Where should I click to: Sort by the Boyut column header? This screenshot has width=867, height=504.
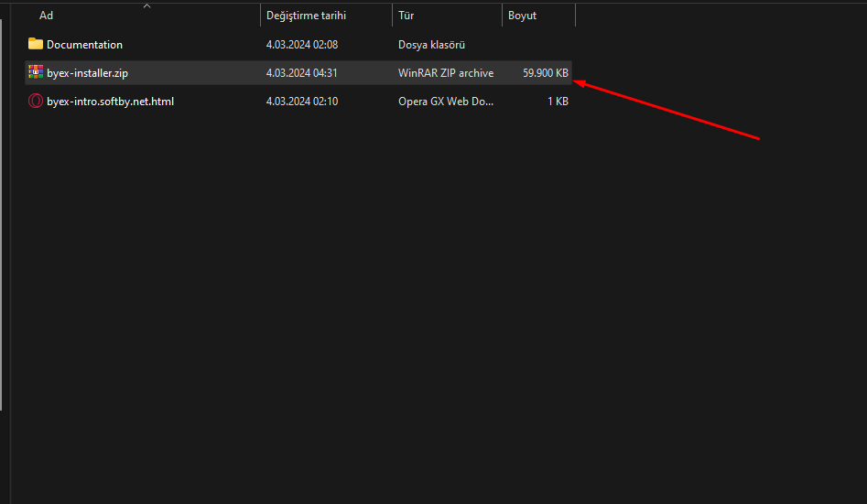(522, 16)
